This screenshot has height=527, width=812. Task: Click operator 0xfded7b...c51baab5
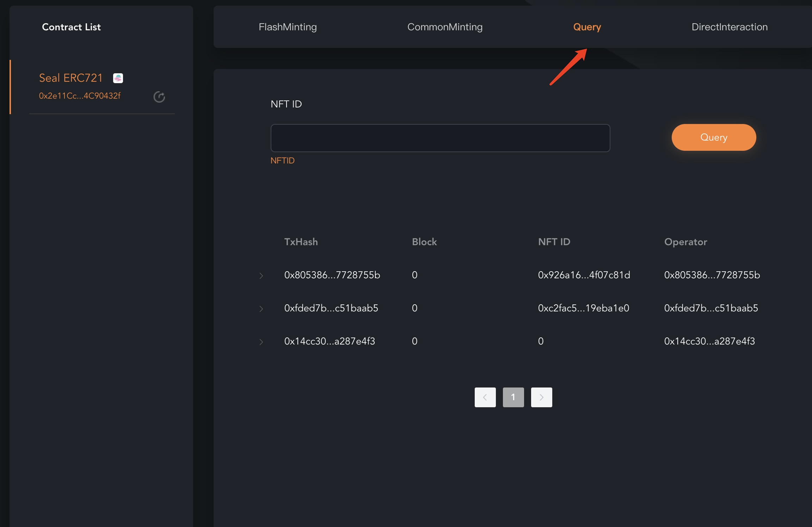click(711, 308)
